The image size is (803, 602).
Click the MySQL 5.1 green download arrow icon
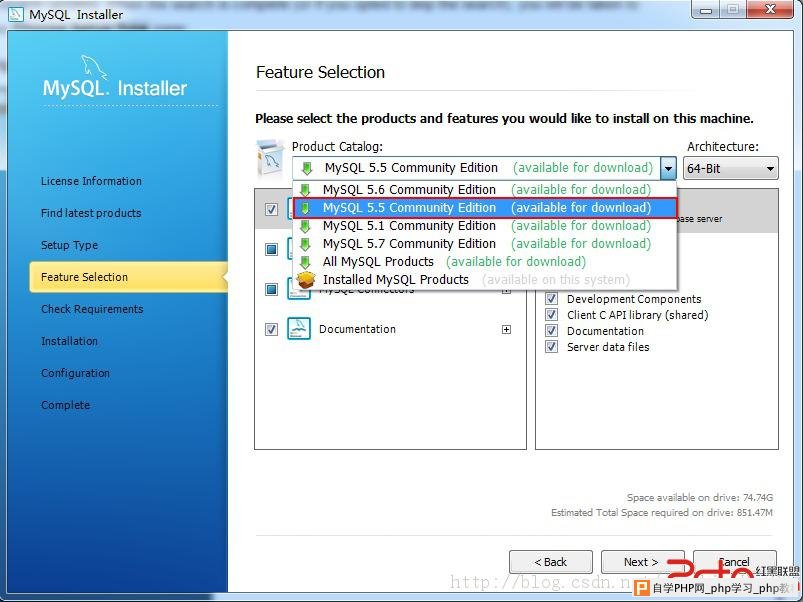coord(305,226)
